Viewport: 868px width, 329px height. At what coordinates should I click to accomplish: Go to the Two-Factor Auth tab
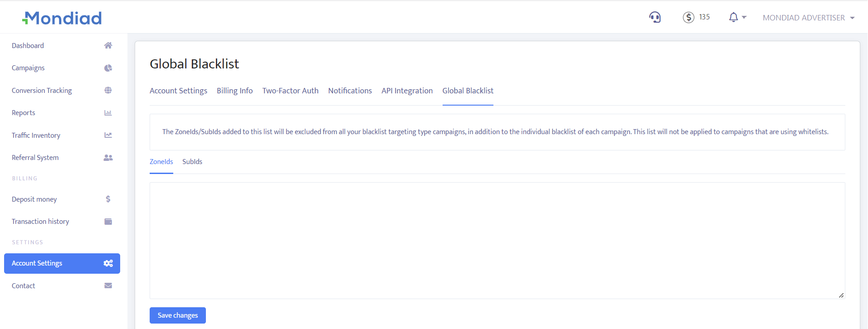click(x=290, y=91)
